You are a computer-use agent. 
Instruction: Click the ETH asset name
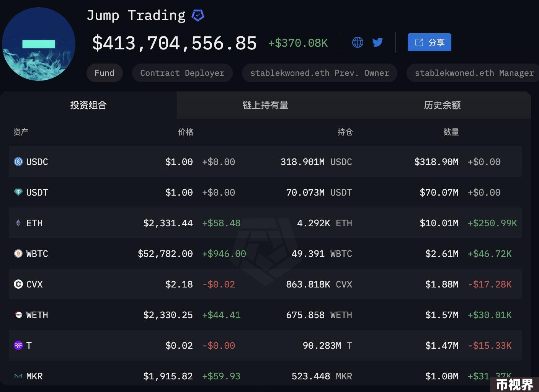tap(34, 223)
